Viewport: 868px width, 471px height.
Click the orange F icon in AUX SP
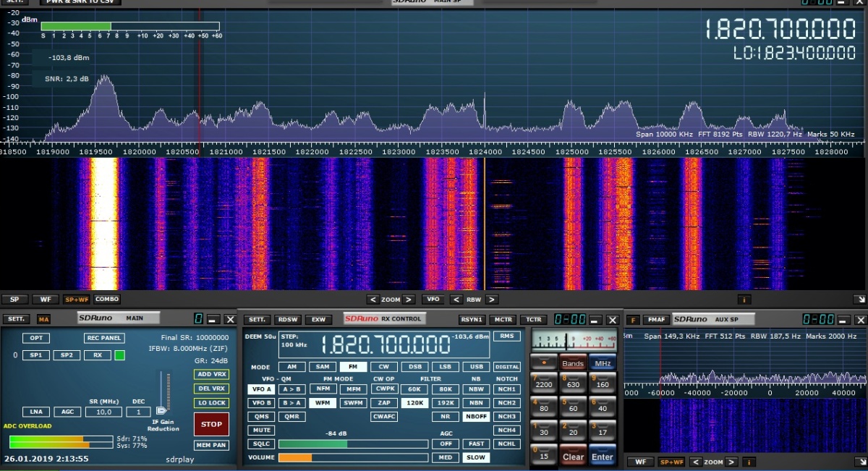click(x=633, y=320)
